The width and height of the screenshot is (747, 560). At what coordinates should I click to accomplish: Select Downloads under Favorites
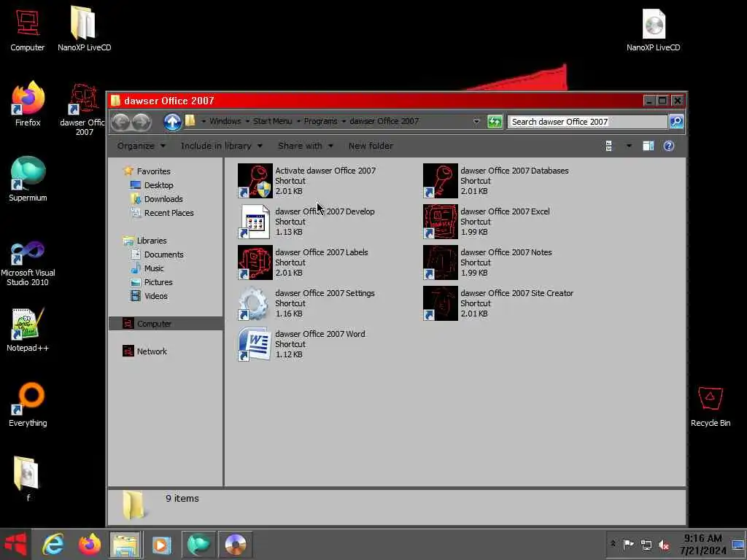[163, 199]
